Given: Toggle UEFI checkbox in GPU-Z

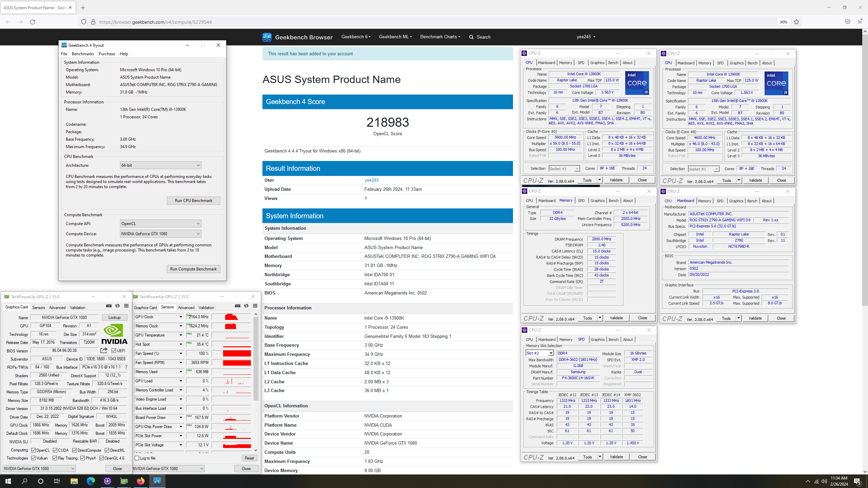Looking at the screenshot, I should click(114, 351).
